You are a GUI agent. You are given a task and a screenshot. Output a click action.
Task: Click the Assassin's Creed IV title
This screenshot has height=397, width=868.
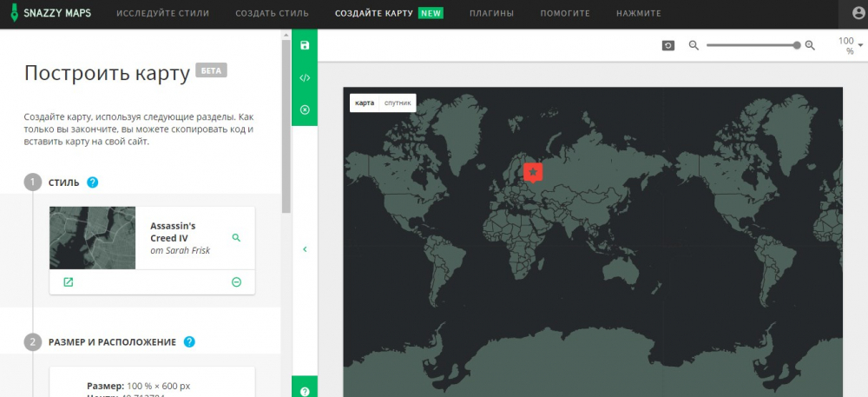(x=173, y=232)
